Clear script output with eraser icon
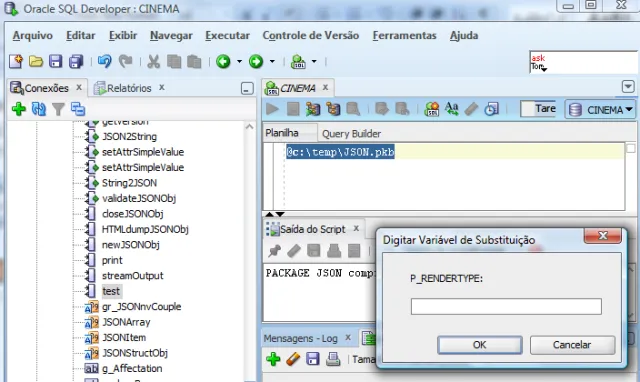The width and height of the screenshot is (640, 382). (294, 251)
